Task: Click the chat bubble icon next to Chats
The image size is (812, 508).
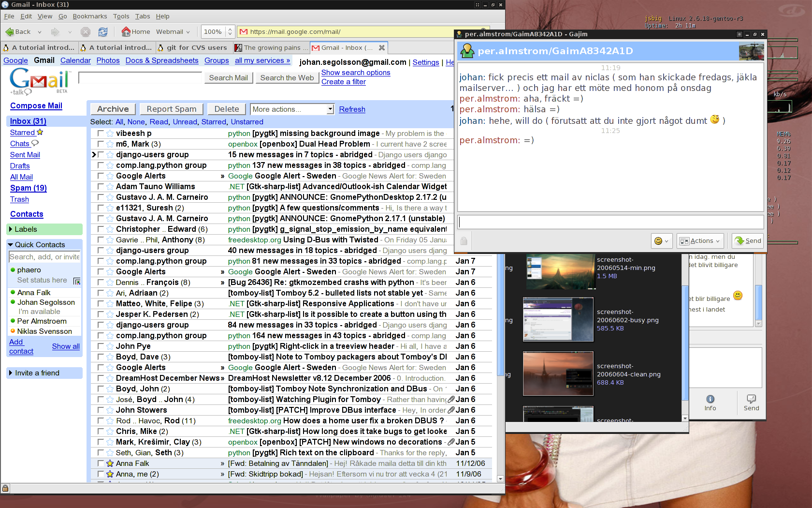Action: pyautogui.click(x=35, y=143)
